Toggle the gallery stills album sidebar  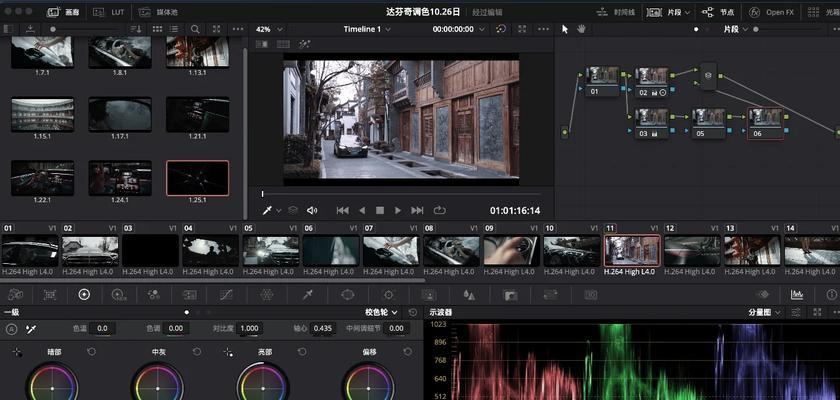click(x=8, y=29)
